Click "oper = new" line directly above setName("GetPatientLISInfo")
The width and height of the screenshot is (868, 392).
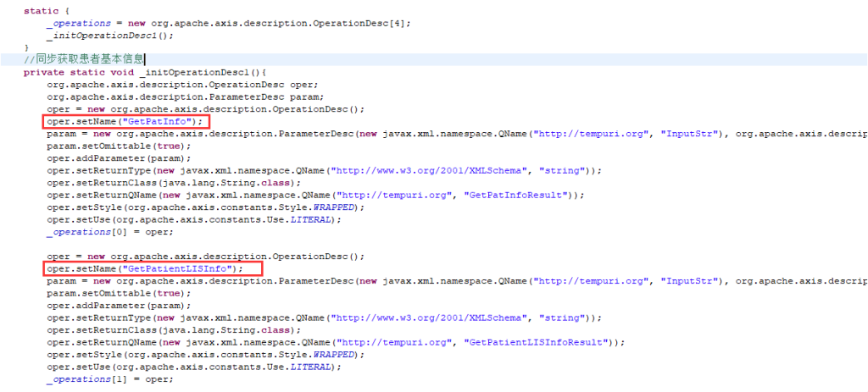pos(206,257)
